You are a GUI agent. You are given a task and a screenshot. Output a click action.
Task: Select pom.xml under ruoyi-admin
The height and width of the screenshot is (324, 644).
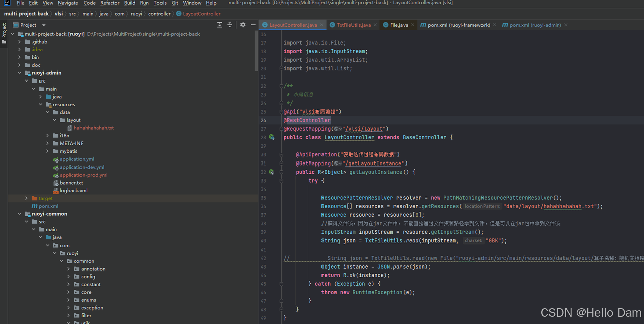[x=48, y=206]
